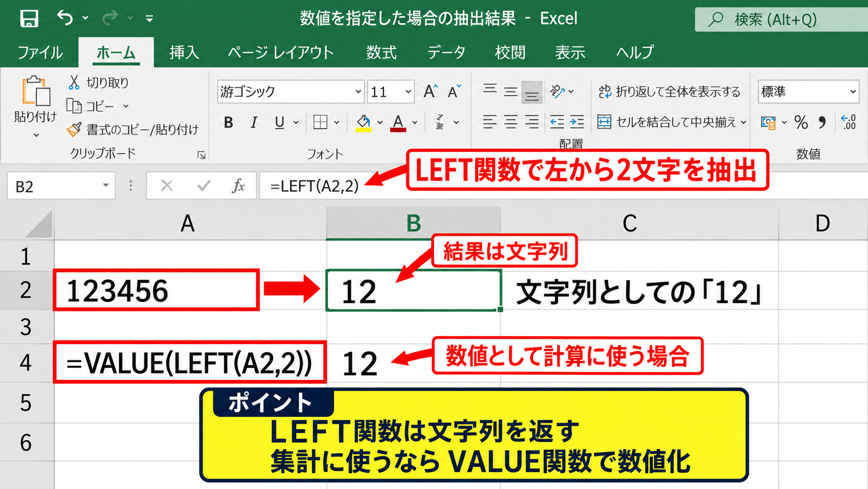The width and height of the screenshot is (868, 489).
Task: Click the Redo arrow icon
Action: 110,18
